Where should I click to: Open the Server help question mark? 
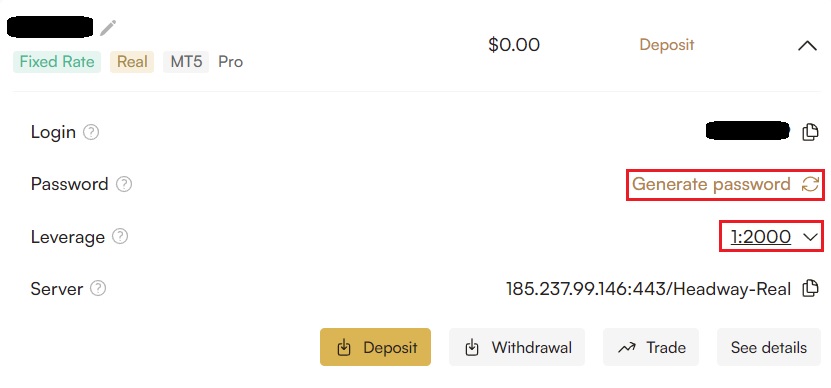click(x=98, y=288)
